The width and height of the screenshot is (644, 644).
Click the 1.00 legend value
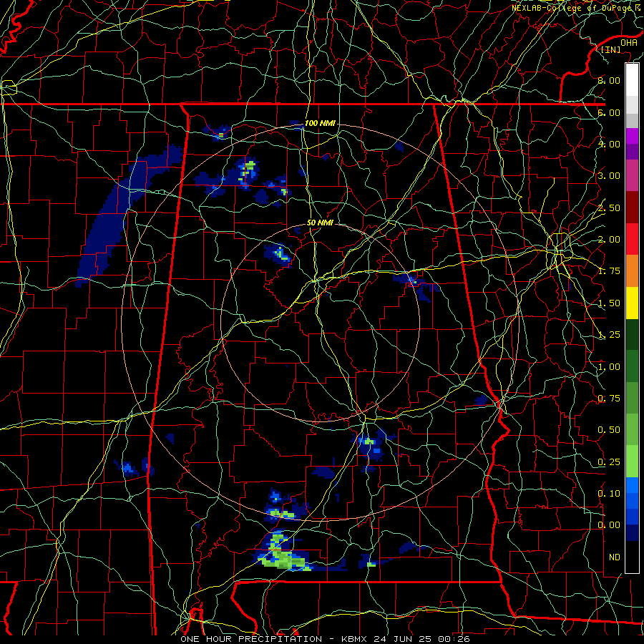(609, 367)
